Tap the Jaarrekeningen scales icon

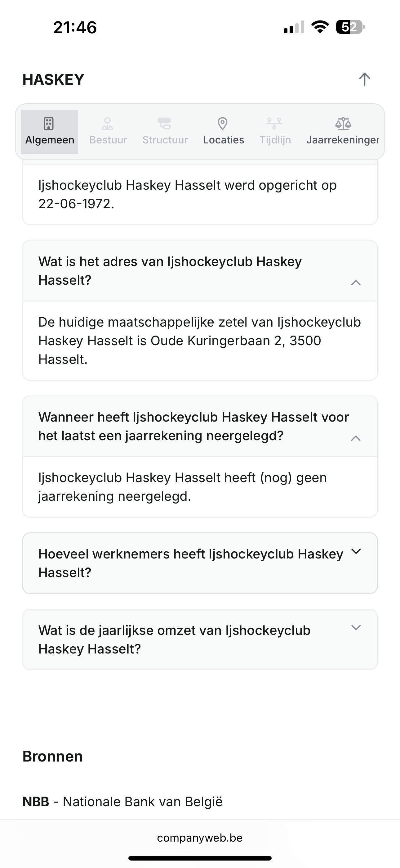point(343,124)
